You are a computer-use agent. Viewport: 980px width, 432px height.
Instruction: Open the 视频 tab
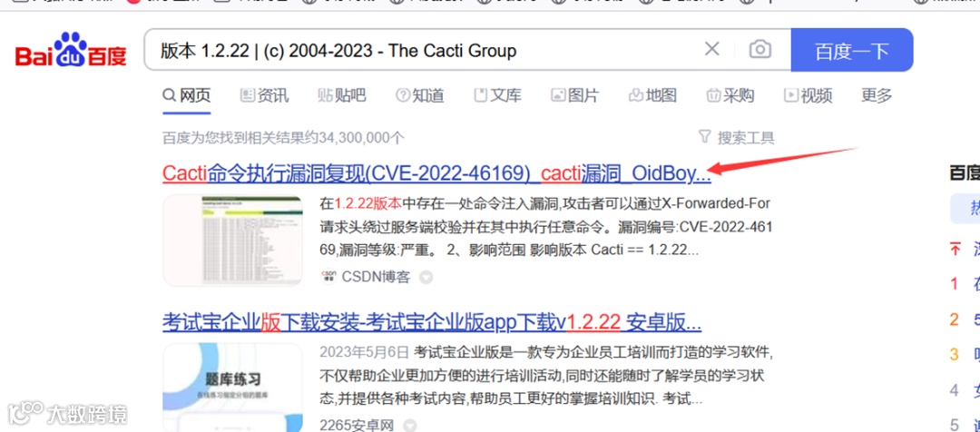click(x=808, y=95)
